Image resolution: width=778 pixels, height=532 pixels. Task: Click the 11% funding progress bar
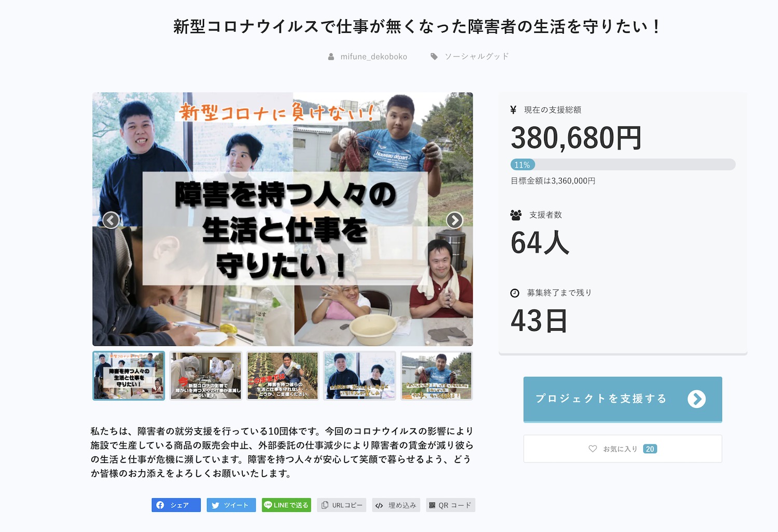(623, 165)
